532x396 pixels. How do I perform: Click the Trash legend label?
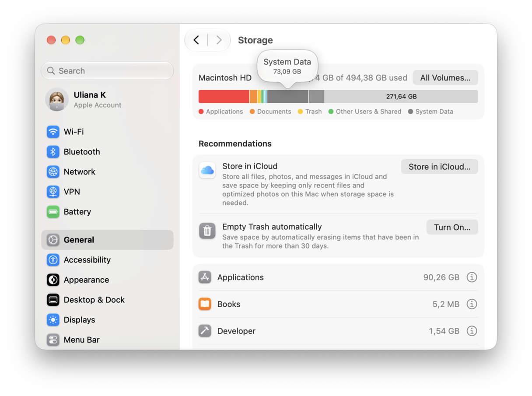click(313, 112)
